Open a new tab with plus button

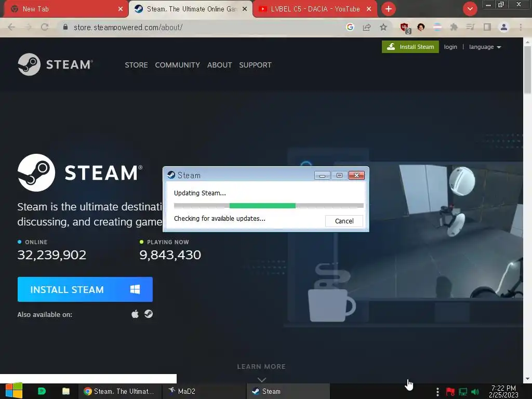coord(389,9)
